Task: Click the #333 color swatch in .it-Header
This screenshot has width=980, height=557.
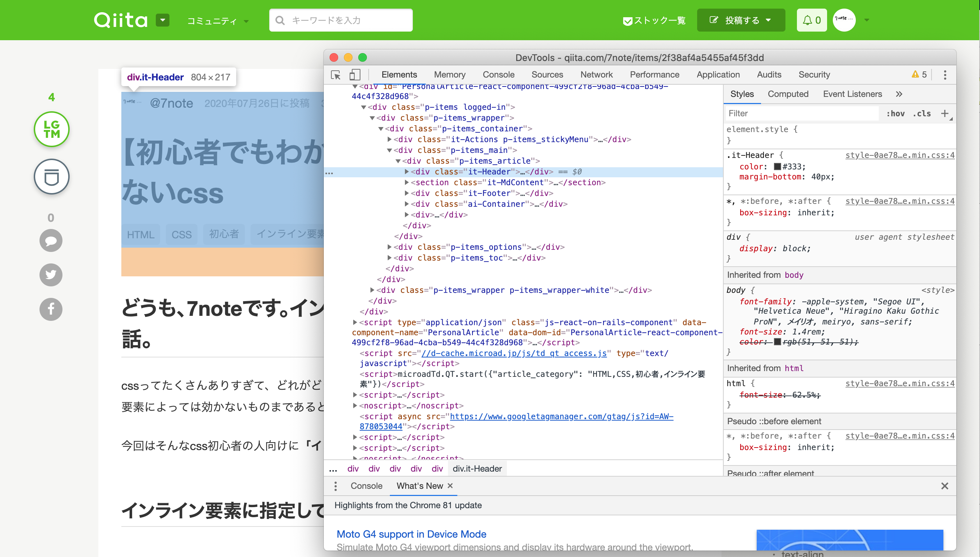Action: pos(777,166)
